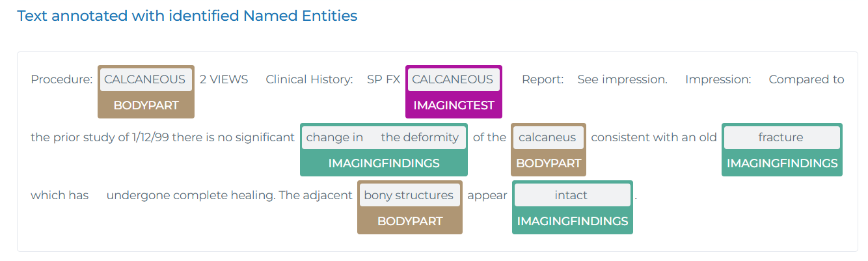Click the IMAGINGFINDINGS label under 'change in the deformity'
This screenshot has width=868, height=261.
384,163
